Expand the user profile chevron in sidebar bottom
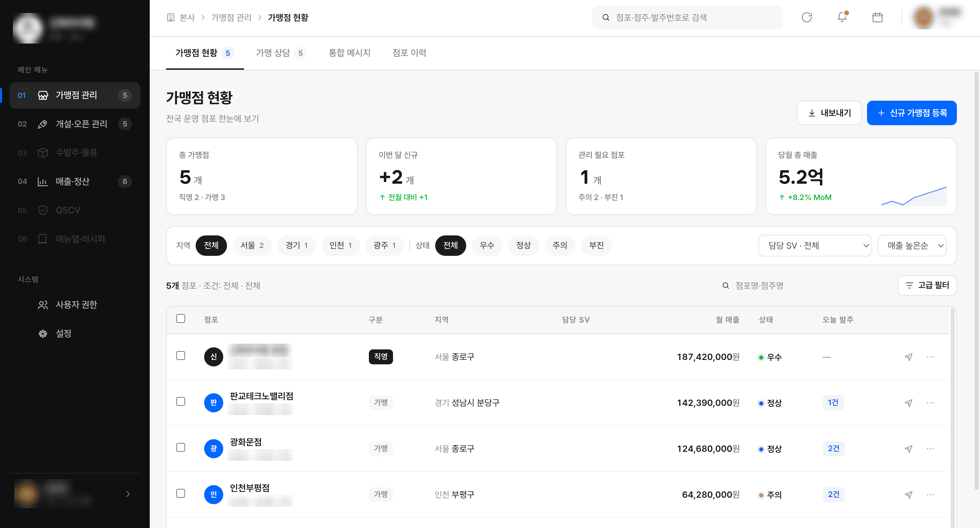 click(x=128, y=494)
